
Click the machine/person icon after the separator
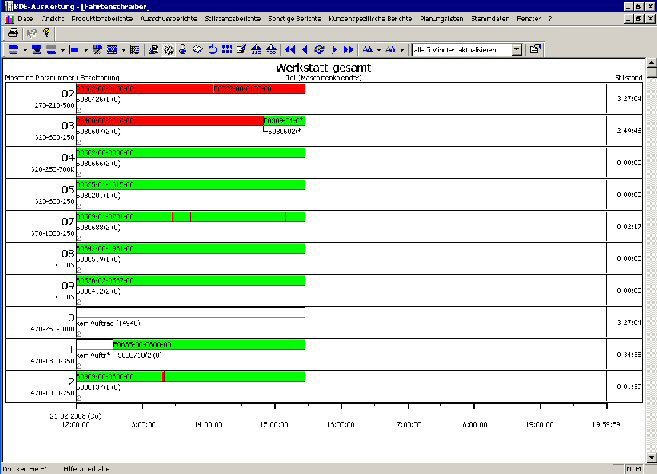pos(154,50)
